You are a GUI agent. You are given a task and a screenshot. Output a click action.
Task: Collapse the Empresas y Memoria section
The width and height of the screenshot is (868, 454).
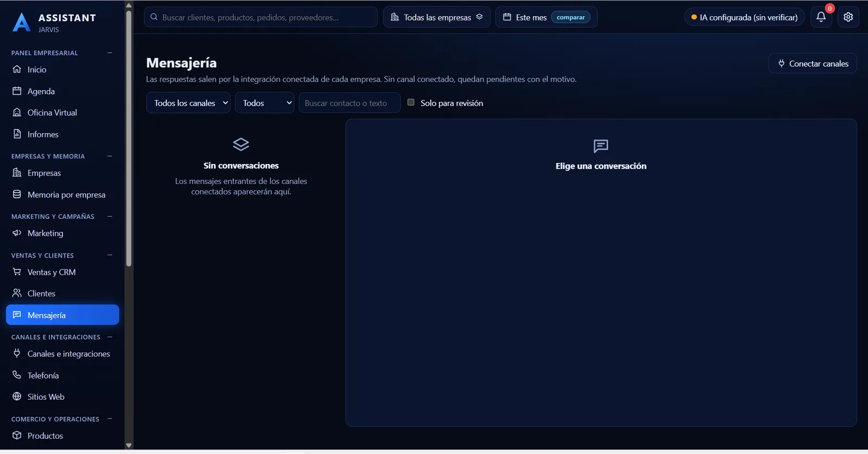coord(110,156)
